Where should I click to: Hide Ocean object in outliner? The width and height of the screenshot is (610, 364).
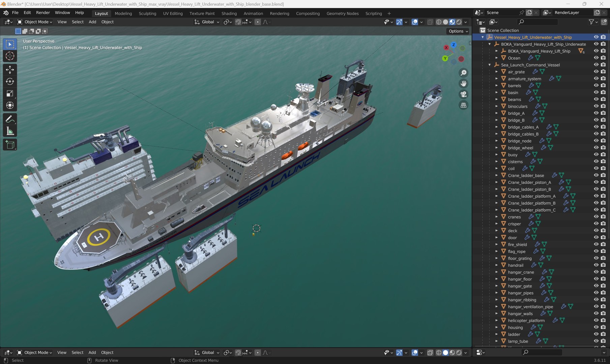tap(596, 58)
